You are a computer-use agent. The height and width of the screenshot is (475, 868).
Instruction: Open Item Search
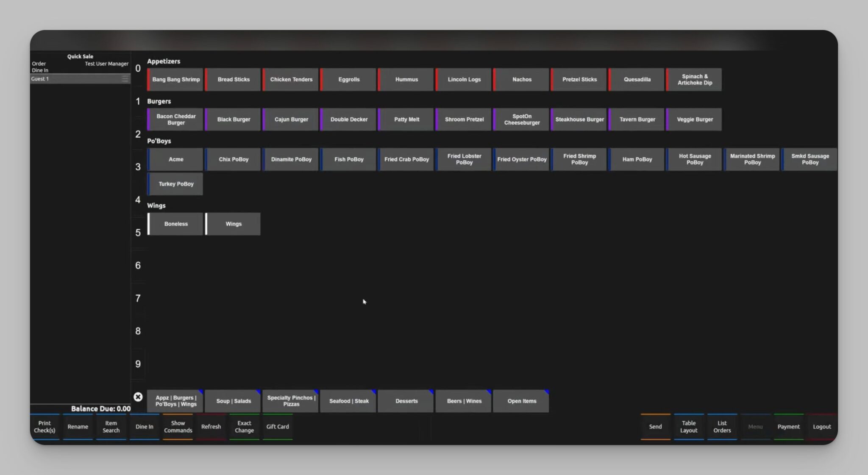pyautogui.click(x=111, y=427)
